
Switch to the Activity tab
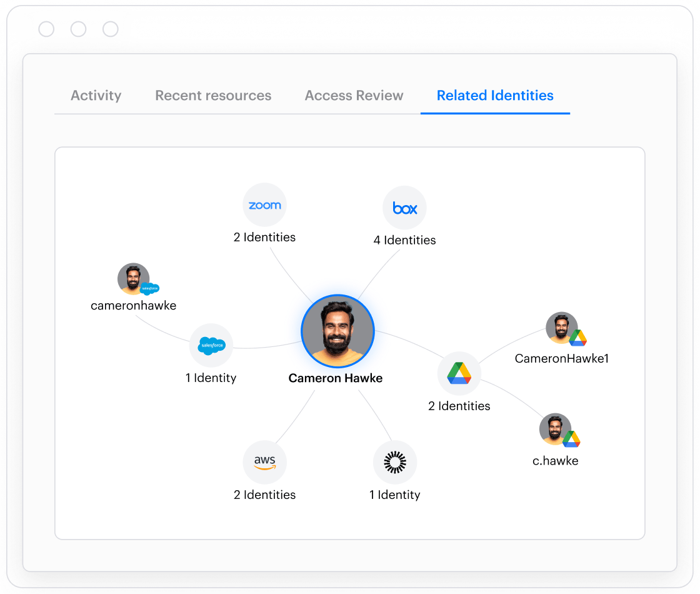(x=96, y=96)
